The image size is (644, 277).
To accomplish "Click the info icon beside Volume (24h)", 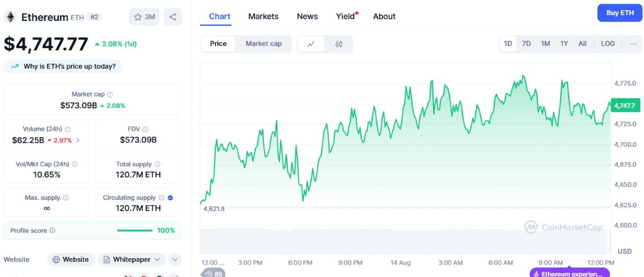I will click(x=68, y=129).
